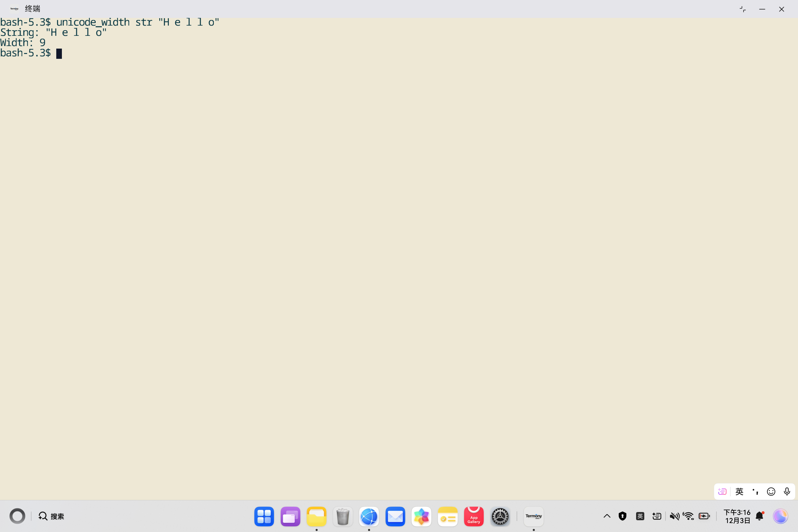Open the Wi-Fi network tray panel

click(x=689, y=516)
